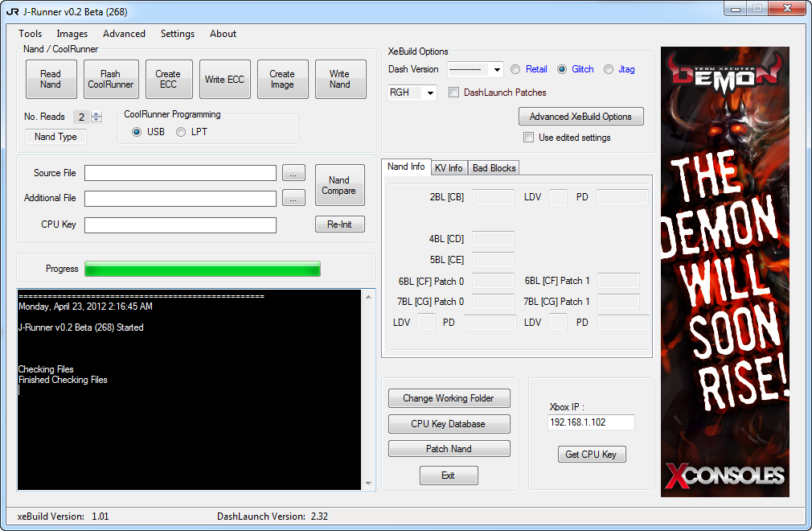Viewport: 812px width, 531px height.
Task: Browse for Source File with ellipsis button
Action: 293,173
